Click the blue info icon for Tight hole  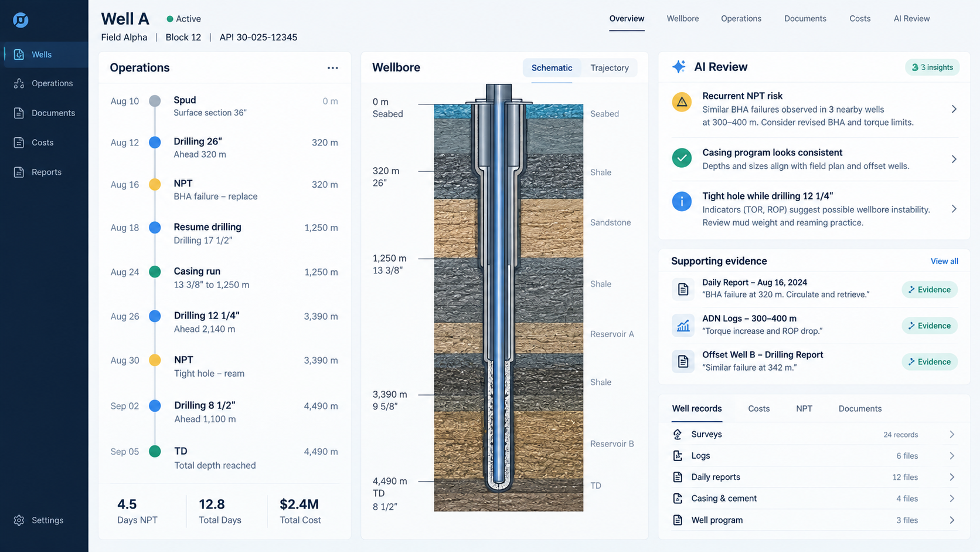[x=682, y=202]
